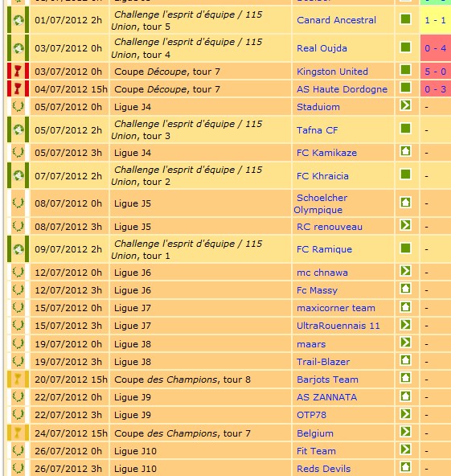Open the Kingston United team link
Viewport: 451px width, 476px height.
click(332, 72)
